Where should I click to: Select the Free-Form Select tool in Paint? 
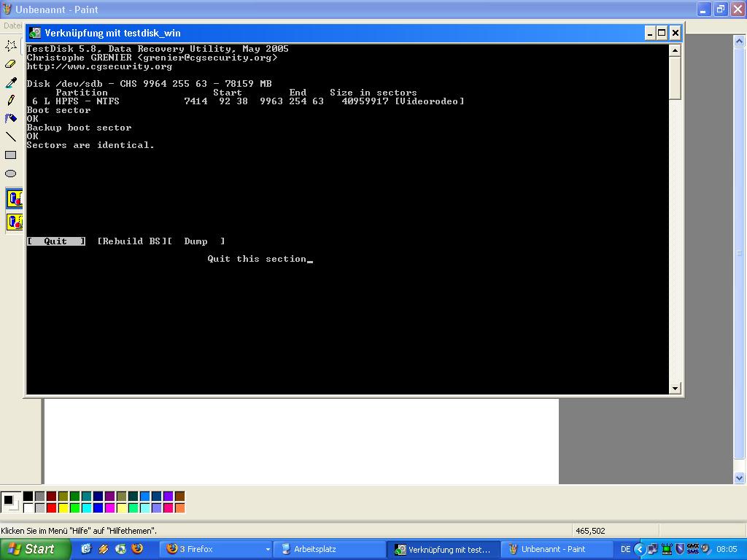click(x=10, y=46)
